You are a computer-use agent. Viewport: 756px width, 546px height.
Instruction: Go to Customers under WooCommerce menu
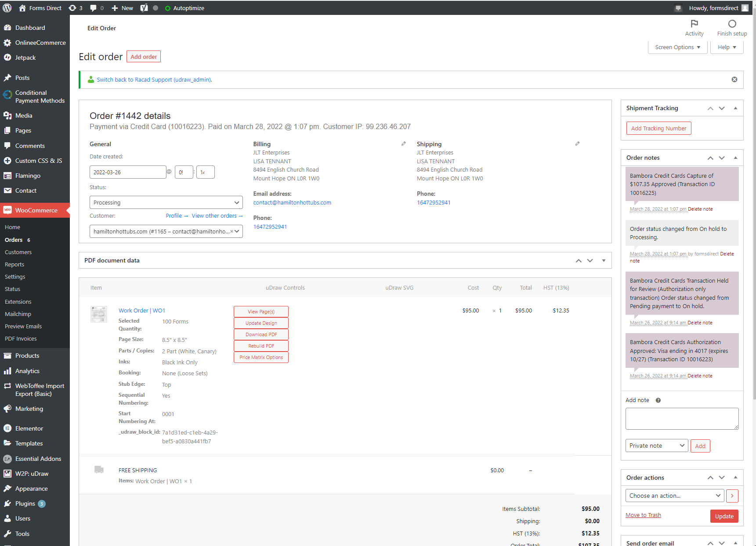18,252
